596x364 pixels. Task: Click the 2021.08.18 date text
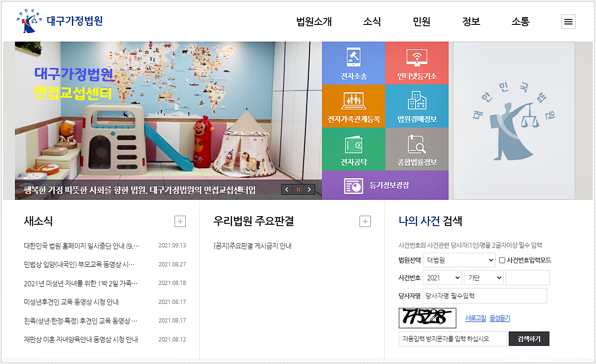tap(172, 283)
